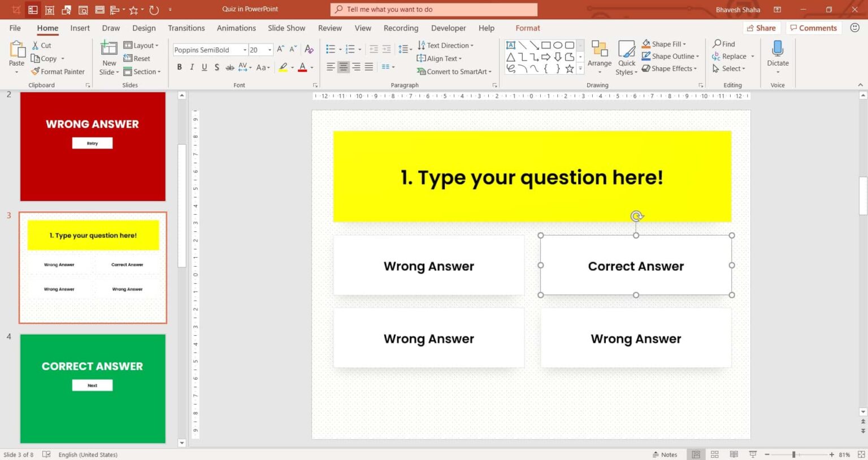Apply the Format Painter
Viewport: 868px width, 460px height.
(58, 71)
